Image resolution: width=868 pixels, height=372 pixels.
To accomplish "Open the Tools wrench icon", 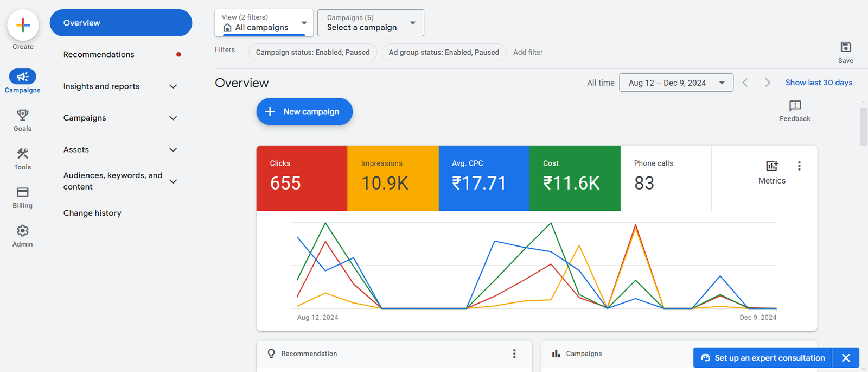I will pyautogui.click(x=23, y=154).
